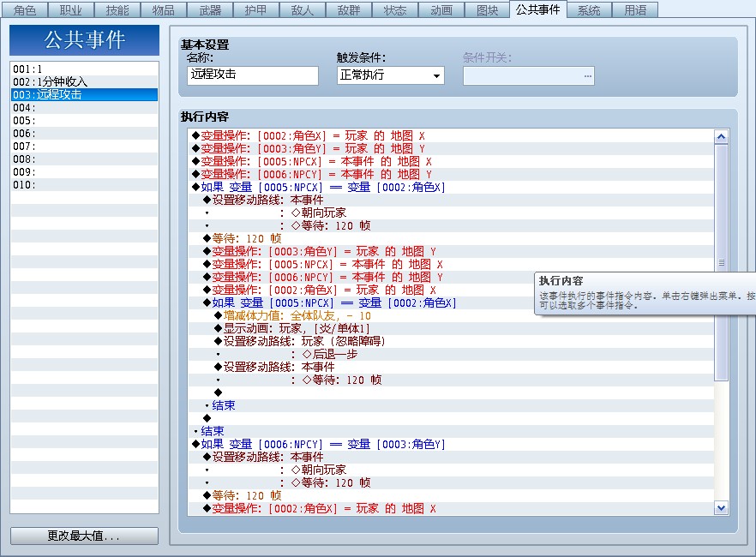Select the first 朝向玩家 move route line
Viewport: 756px width, 557px height.
pyautogui.click(x=451, y=213)
